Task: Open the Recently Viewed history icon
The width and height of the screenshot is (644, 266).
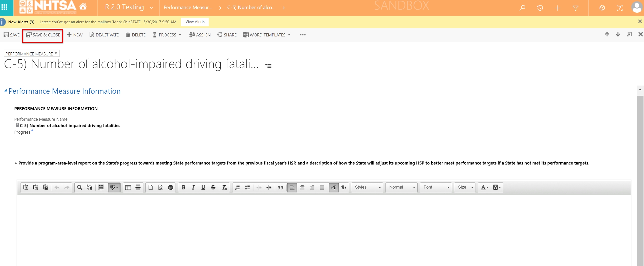Action: pyautogui.click(x=540, y=8)
